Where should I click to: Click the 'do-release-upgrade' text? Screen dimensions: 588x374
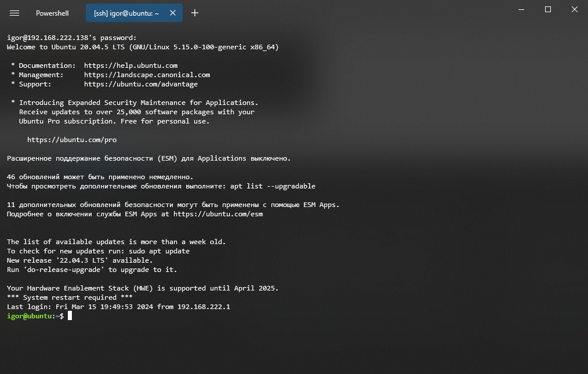tap(64, 270)
